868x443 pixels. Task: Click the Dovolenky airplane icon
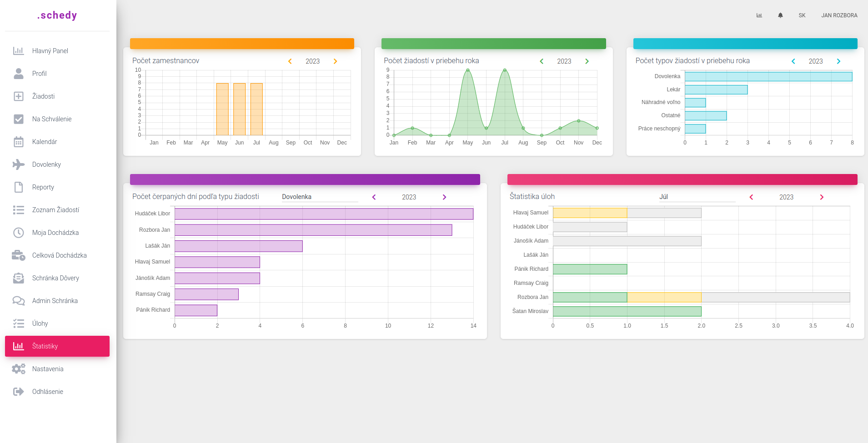[x=19, y=164]
